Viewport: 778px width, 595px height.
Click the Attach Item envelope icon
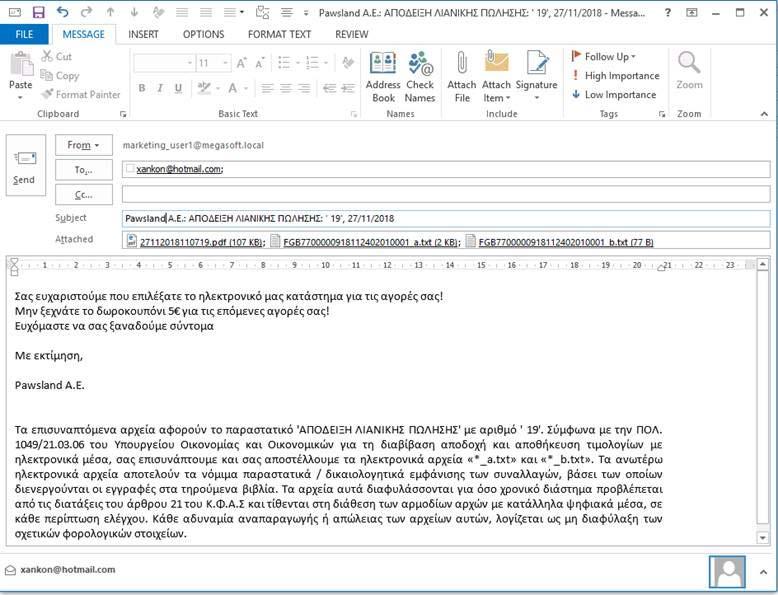pyautogui.click(x=496, y=63)
